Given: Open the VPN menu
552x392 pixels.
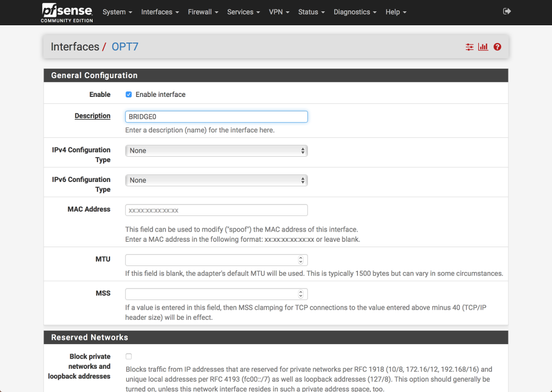Looking at the screenshot, I should click(x=279, y=12).
